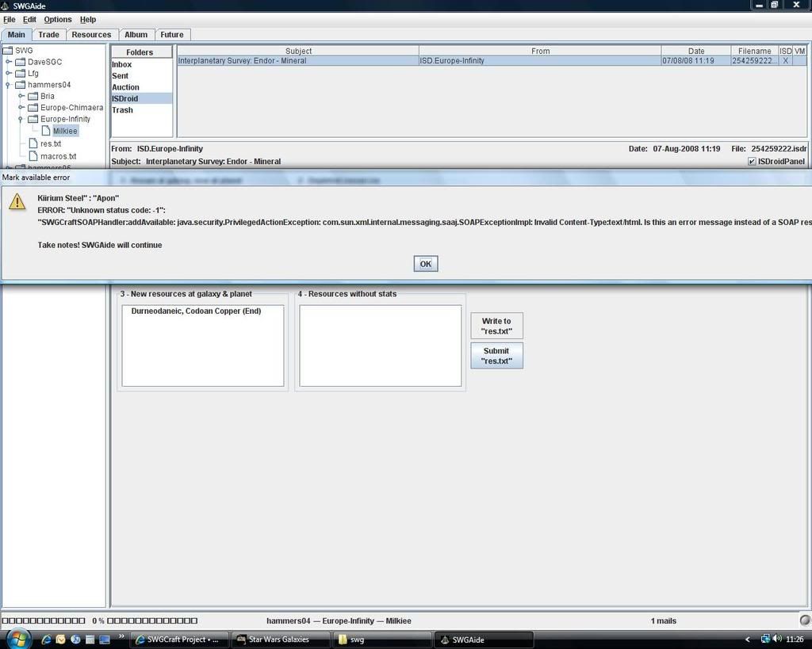Sort mails by the Subject column header
Screen dimensions: 812x649
(298, 51)
